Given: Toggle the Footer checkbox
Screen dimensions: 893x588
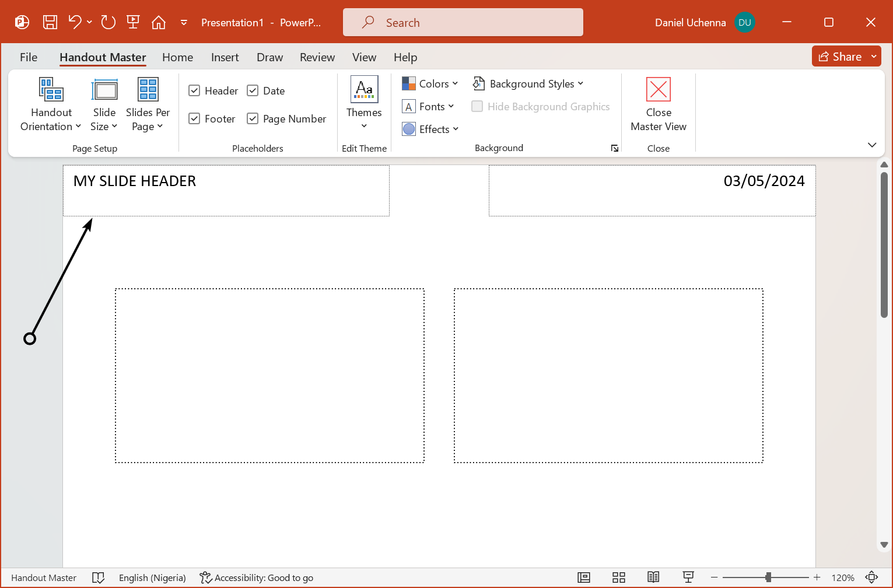Looking at the screenshot, I should (195, 118).
